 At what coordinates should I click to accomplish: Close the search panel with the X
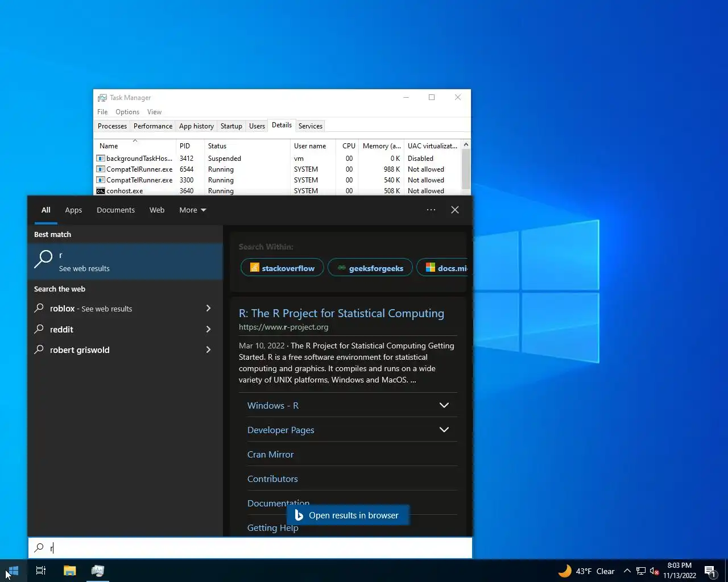point(455,210)
